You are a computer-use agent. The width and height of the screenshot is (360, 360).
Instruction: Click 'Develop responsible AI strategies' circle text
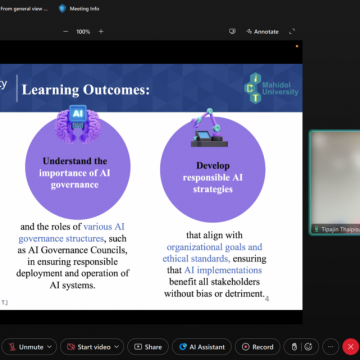click(213, 178)
